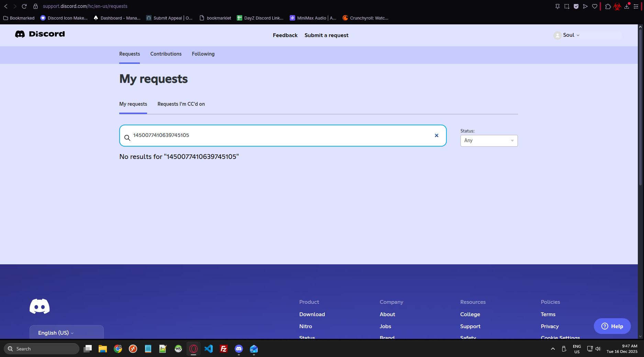
Task: Open the footer Terms link
Action: [x=548, y=314]
